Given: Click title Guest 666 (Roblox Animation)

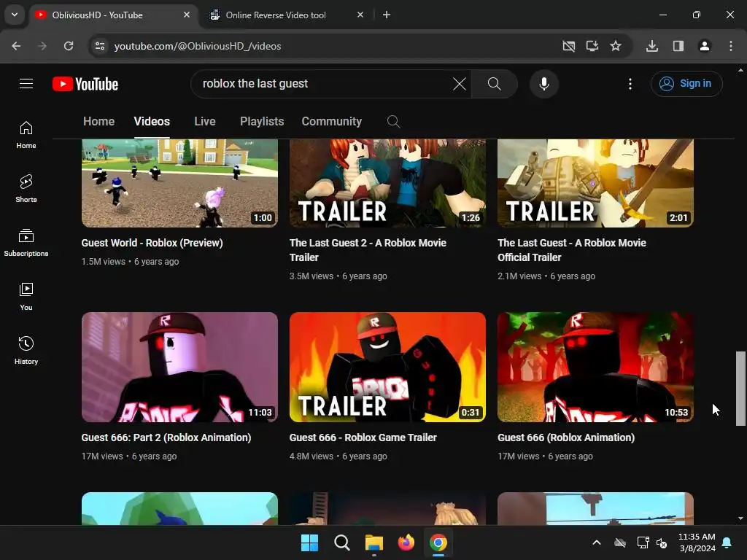Looking at the screenshot, I should tap(566, 437).
